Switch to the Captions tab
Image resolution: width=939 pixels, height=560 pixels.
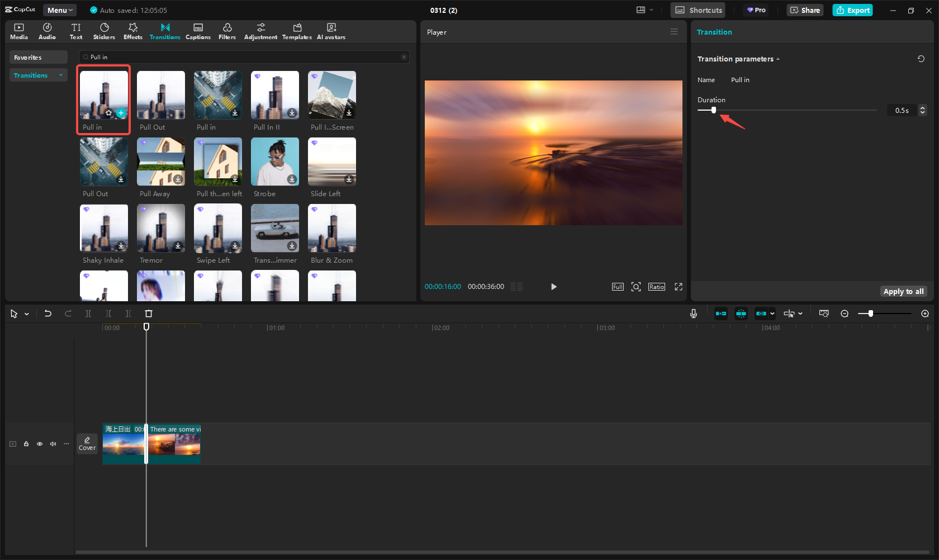click(x=198, y=31)
